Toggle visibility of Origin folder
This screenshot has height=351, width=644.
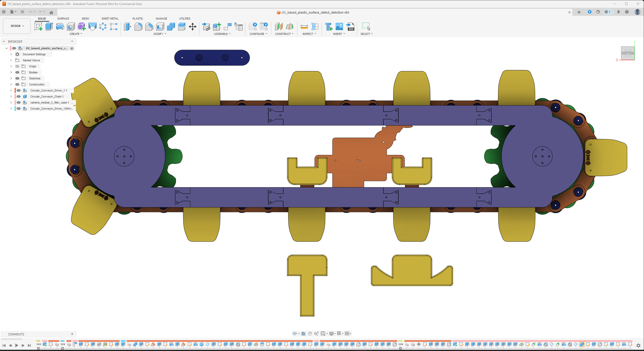click(x=17, y=66)
